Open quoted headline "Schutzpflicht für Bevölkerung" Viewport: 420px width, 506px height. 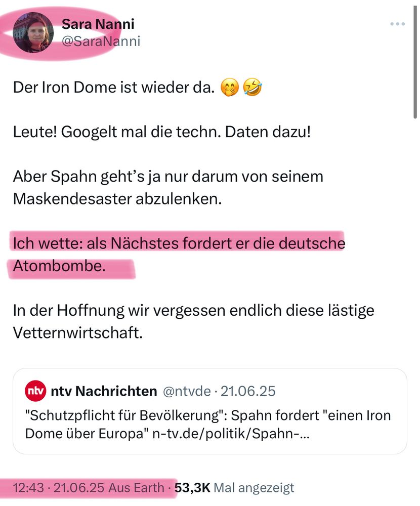coord(127,415)
